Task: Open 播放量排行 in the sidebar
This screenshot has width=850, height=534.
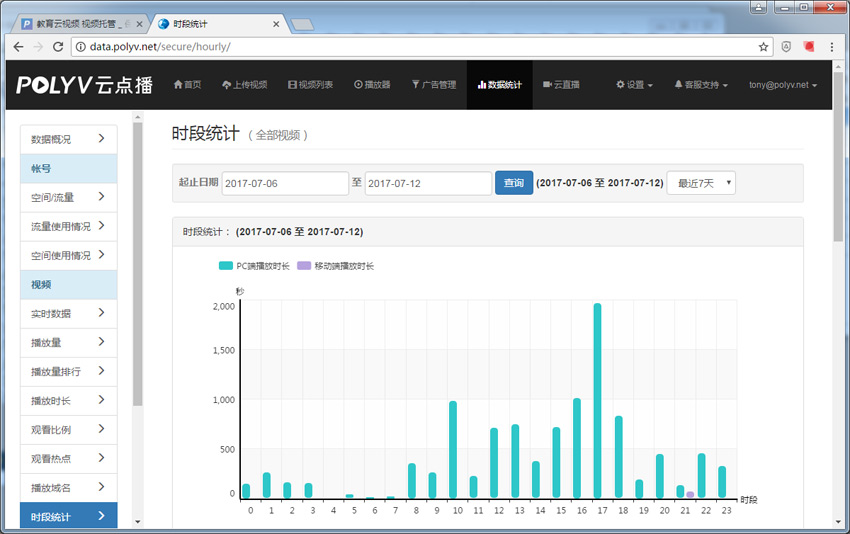Action: 68,371
